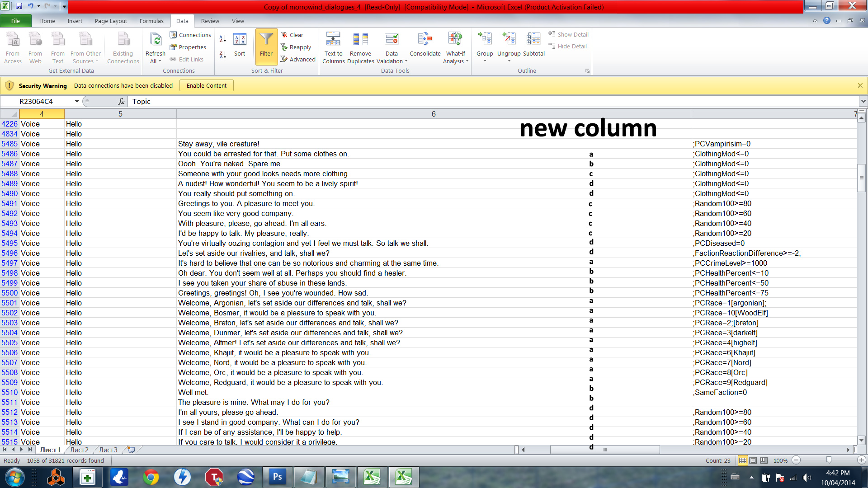The height and width of the screenshot is (488, 868).
Task: Expand the Group dropdown arrow
Action: coord(485,61)
